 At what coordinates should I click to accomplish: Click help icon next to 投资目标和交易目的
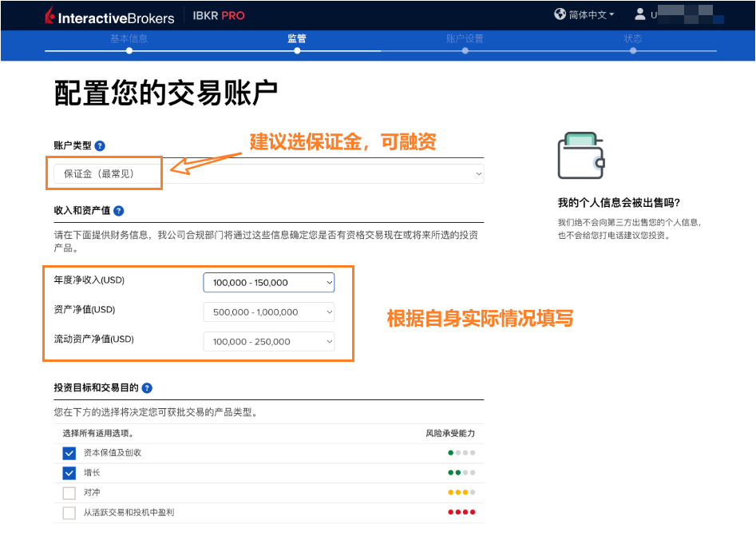click(x=147, y=388)
